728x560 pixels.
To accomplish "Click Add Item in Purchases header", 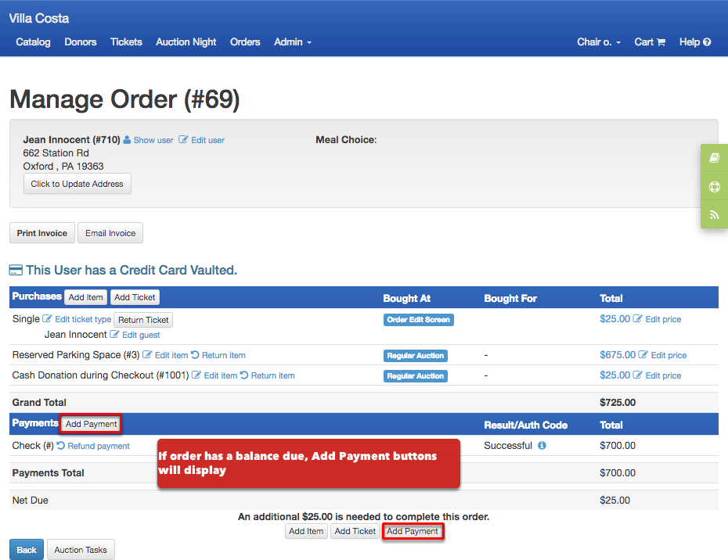I will 86,297.
